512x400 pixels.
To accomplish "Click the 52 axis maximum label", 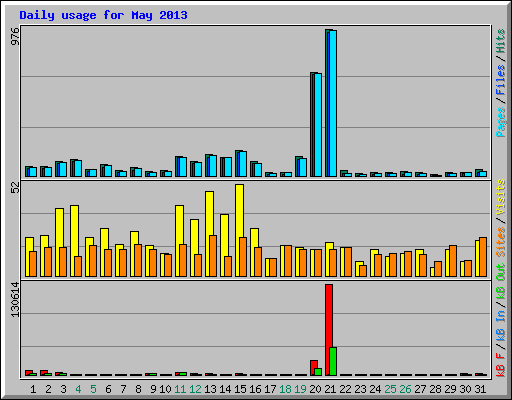I will click(15, 188).
